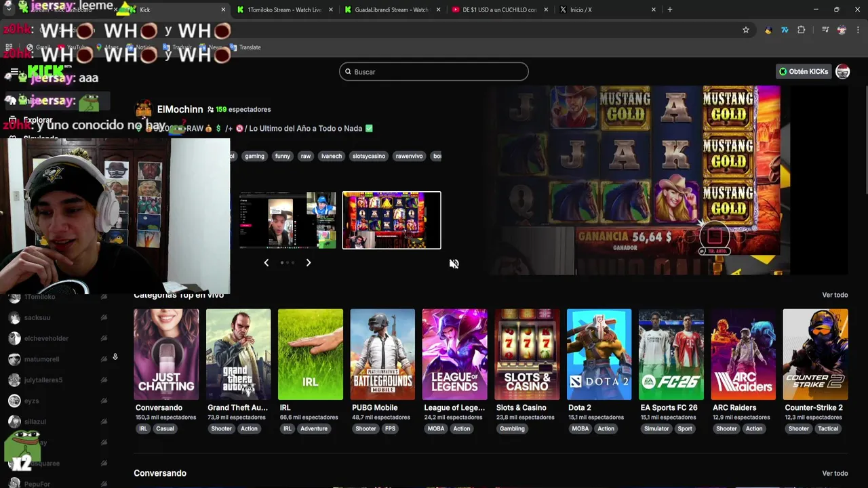Select the highlighted slots stream thumbnail
This screenshot has height=488, width=868.
(391, 220)
